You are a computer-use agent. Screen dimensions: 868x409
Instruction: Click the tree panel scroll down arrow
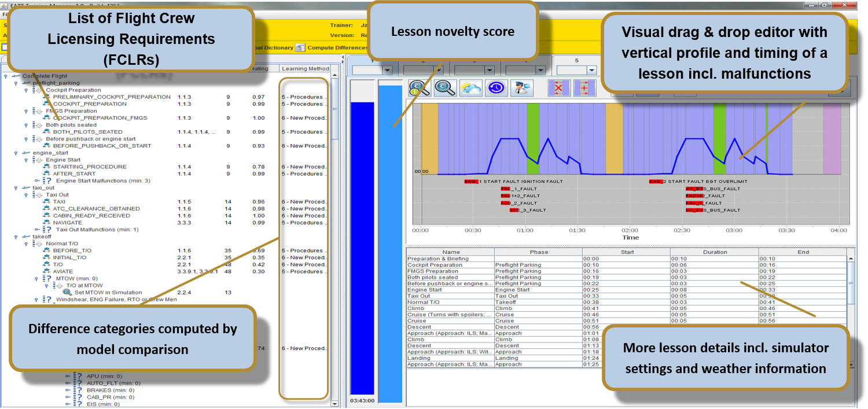click(x=334, y=403)
